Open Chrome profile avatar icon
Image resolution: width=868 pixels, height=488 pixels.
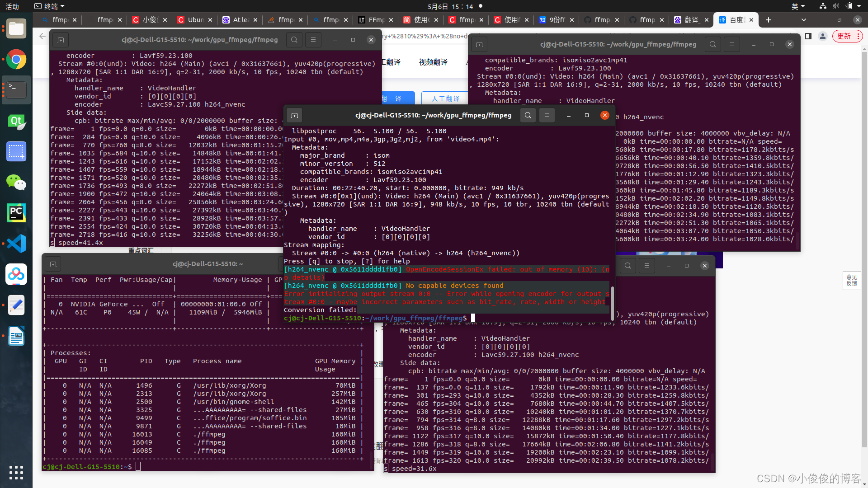[823, 36]
